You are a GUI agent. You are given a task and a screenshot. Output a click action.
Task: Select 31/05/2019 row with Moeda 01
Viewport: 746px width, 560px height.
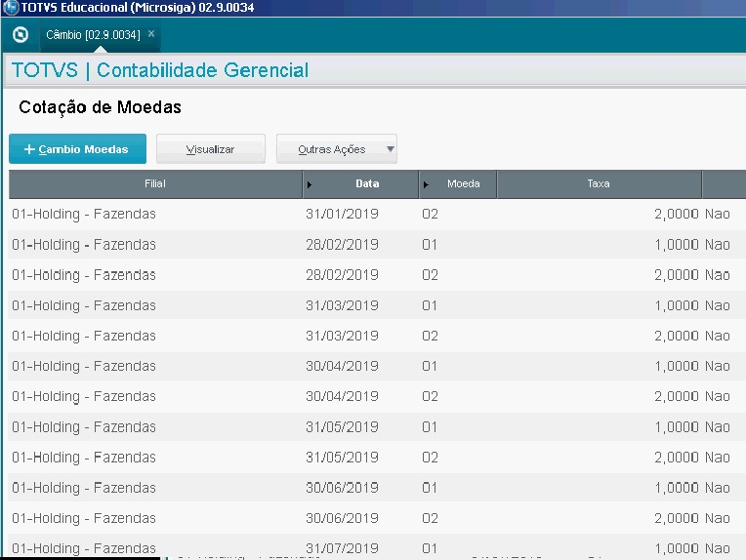[377, 427]
